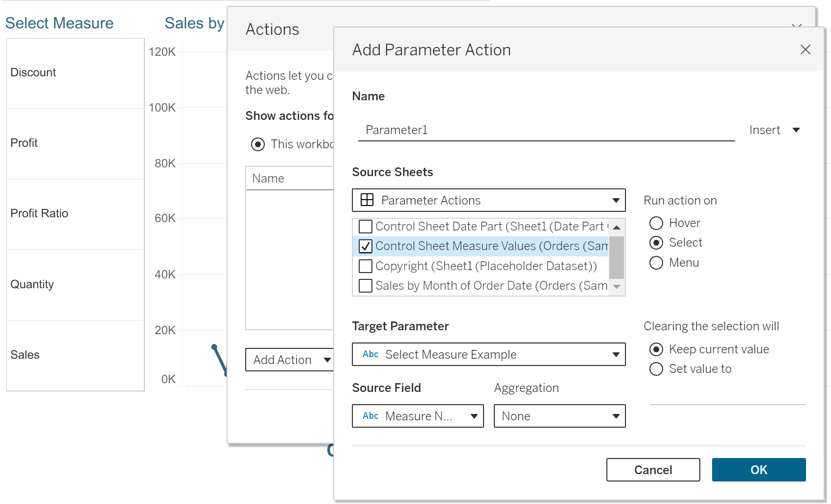The height and width of the screenshot is (504, 831).
Task: Click the Abc icon in the Source Field dropdown
Action: click(370, 416)
